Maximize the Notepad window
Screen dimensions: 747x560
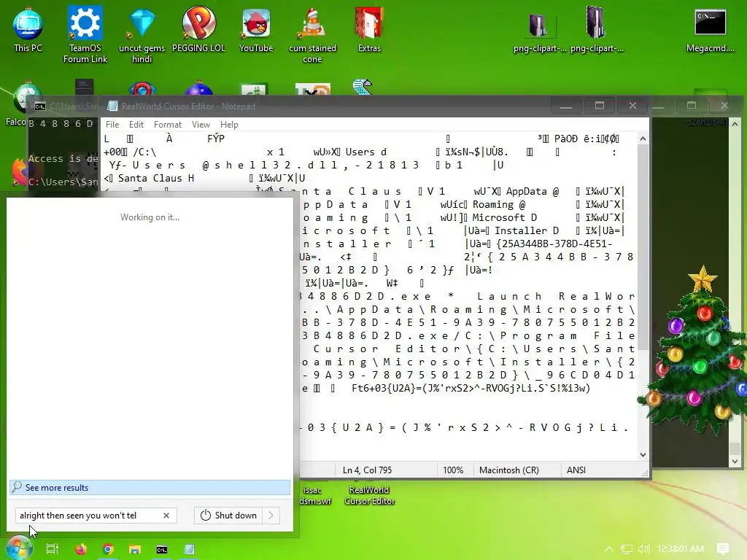[600, 106]
